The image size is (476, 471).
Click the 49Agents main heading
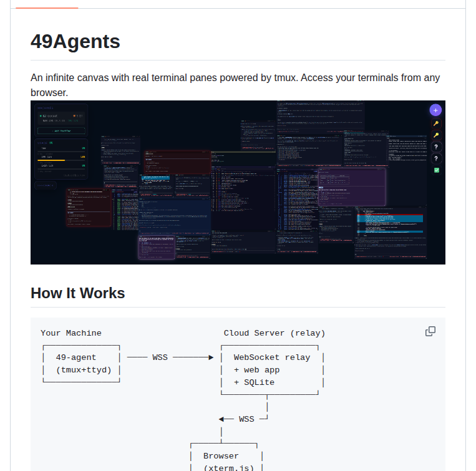click(x=75, y=42)
